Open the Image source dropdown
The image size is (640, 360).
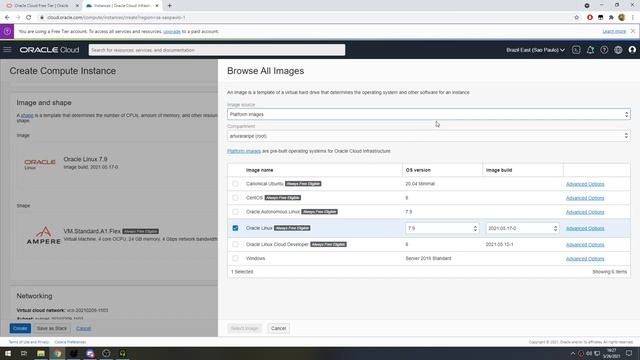pos(429,114)
